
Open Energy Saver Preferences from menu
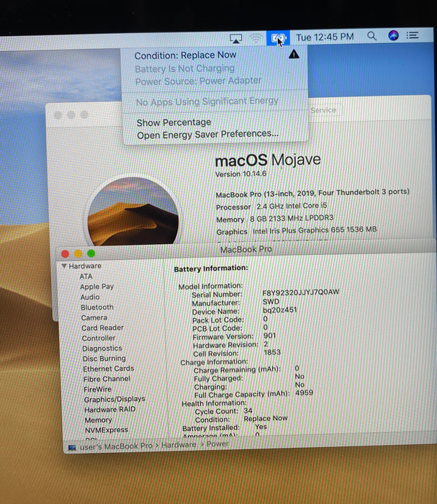(x=207, y=134)
